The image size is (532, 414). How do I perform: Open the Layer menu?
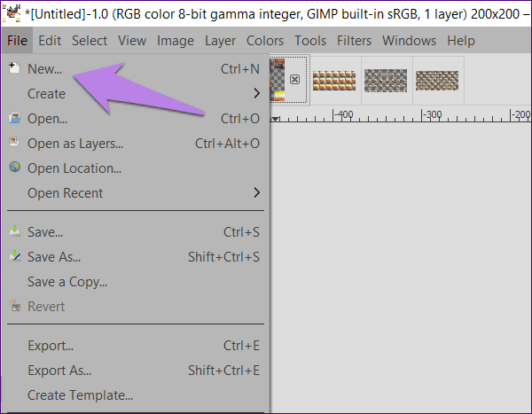pyautogui.click(x=220, y=41)
